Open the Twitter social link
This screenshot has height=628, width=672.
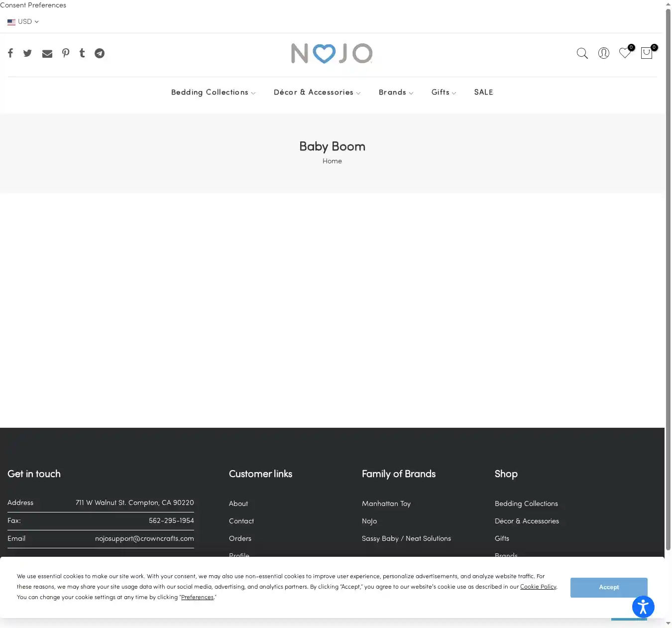[27, 53]
